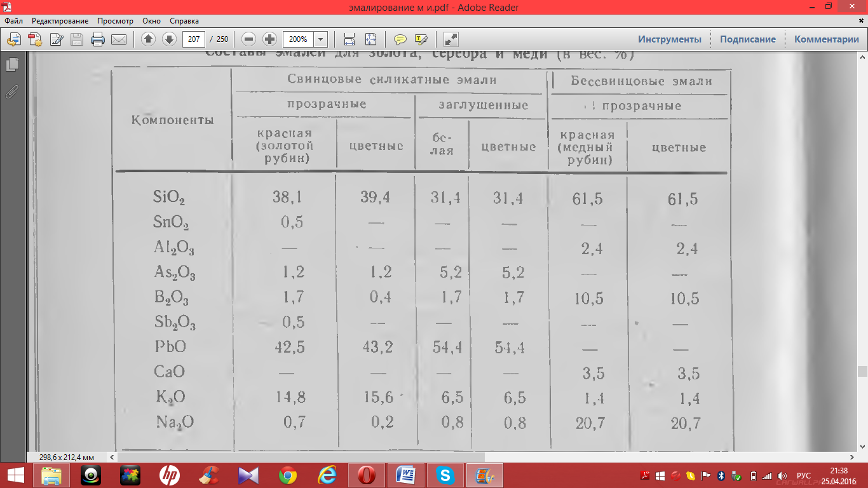
Task: Click the horizontal scrollbar thumb
Action: pos(301,457)
